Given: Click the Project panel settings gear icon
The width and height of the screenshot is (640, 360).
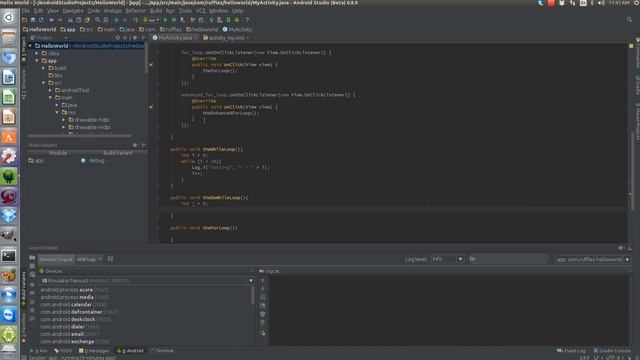Looking at the screenshot, I should (x=134, y=38).
